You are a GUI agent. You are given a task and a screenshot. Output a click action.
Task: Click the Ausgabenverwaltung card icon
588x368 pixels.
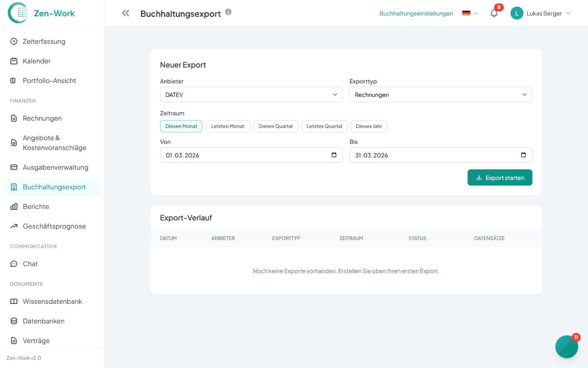pos(14,167)
